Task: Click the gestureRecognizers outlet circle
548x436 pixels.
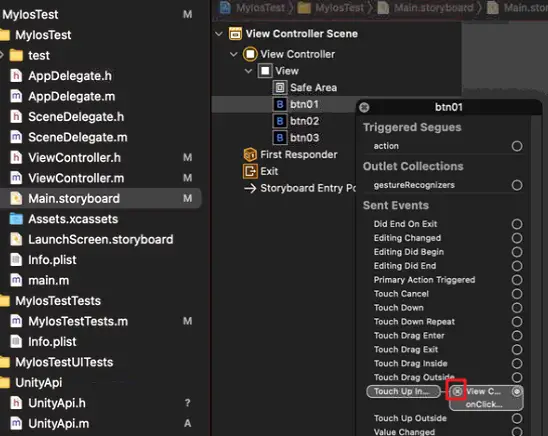Action: (517, 185)
